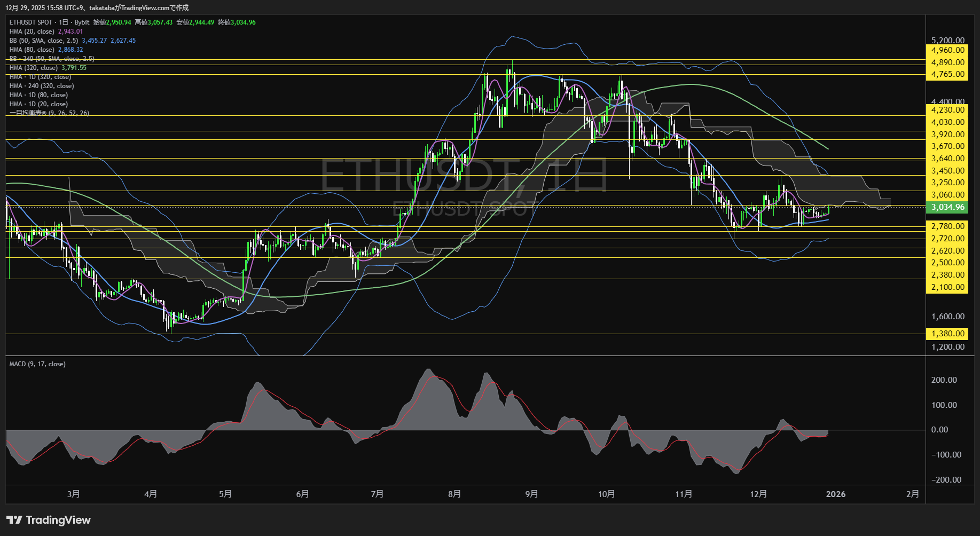
Task: Select the MACD (9, 17, close) pane legend
Action: [x=36, y=364]
